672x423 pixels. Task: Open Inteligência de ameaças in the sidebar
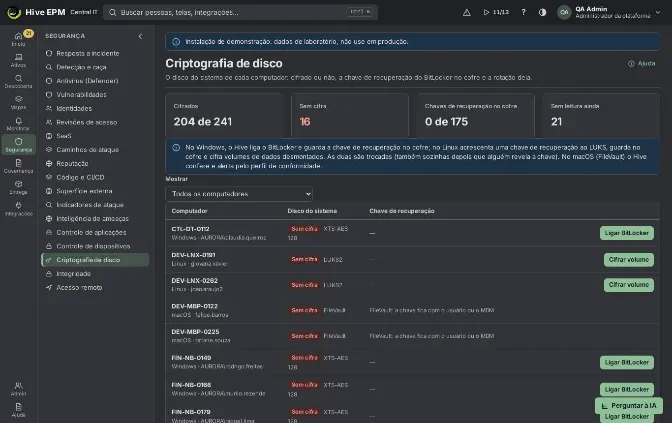pyautogui.click(x=95, y=219)
